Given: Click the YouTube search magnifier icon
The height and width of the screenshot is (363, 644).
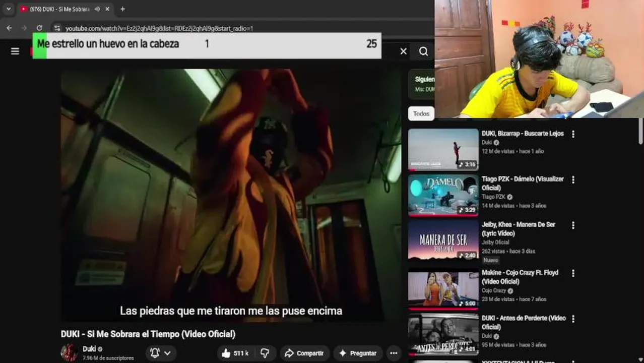Looking at the screenshot, I should [x=424, y=51].
